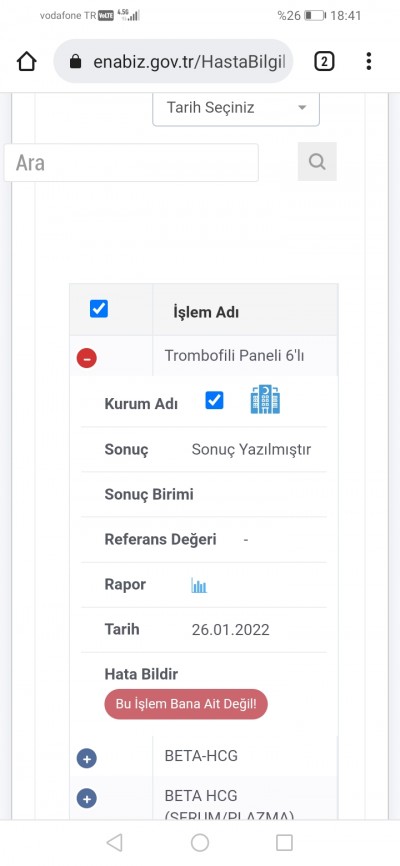Tap the Android recent apps square
This screenshot has height=866, width=400.
[x=285, y=842]
